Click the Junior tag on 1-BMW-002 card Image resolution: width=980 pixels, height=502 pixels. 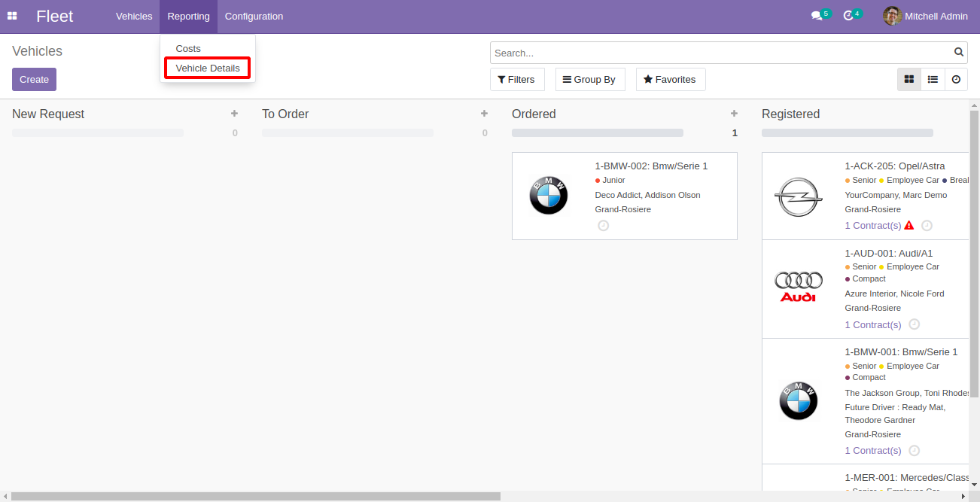click(x=610, y=180)
